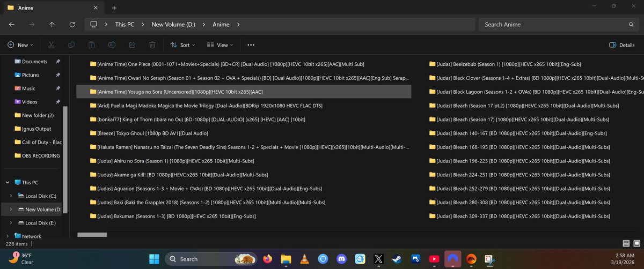Refresh the current folder view
Screen dimensions: 644x269
(72, 25)
